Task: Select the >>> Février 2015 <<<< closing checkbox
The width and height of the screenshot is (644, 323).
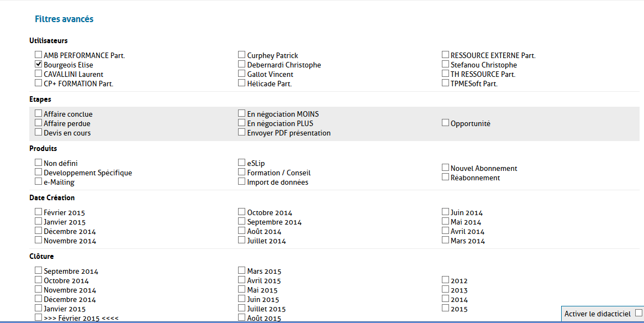Action: pyautogui.click(x=39, y=317)
